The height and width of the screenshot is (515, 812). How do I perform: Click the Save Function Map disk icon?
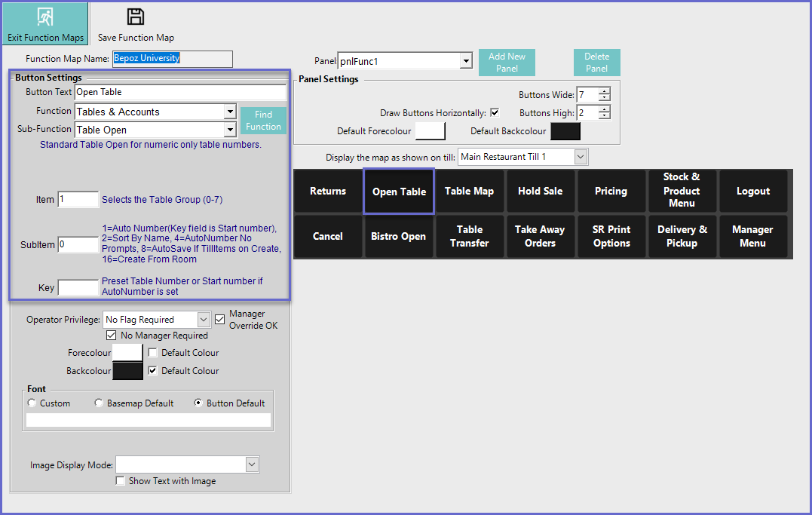pos(136,17)
